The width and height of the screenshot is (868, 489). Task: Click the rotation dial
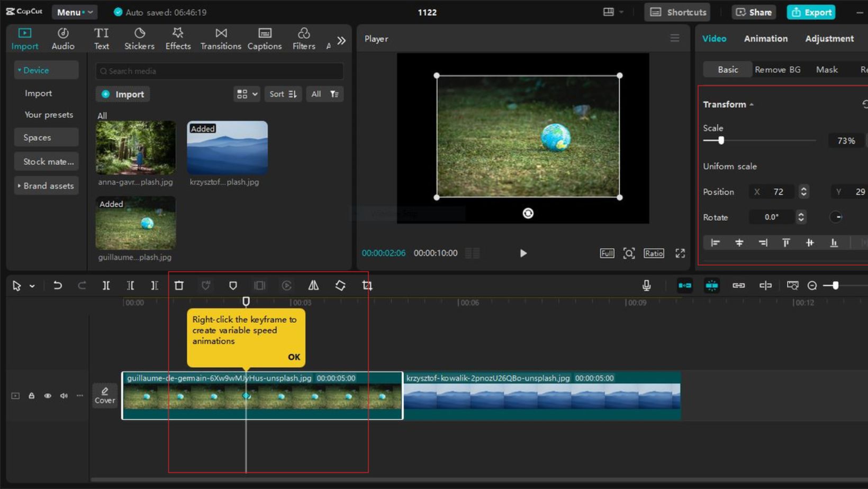click(836, 217)
